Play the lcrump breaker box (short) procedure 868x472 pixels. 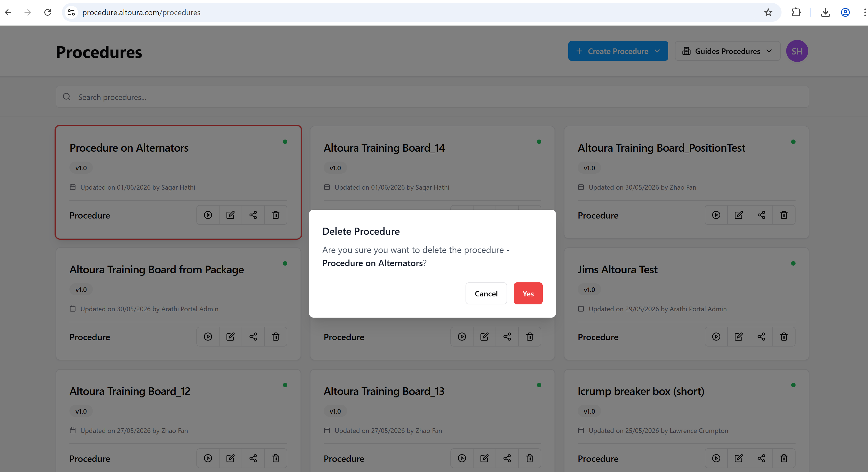[x=716, y=458]
